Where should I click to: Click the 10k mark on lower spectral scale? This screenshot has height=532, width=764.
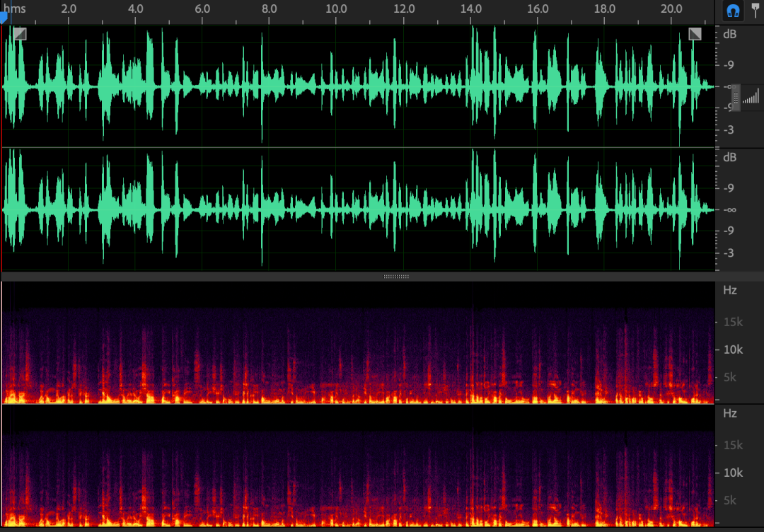(x=734, y=473)
